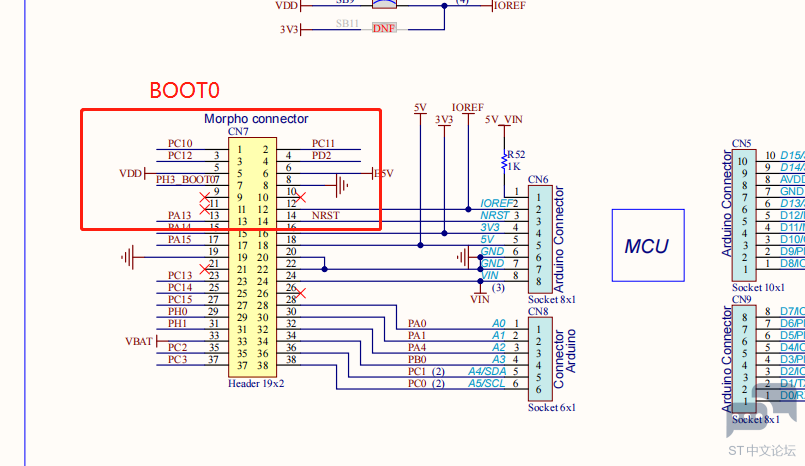Click the CN9 connector designator
The height and width of the screenshot is (466, 805).
[741, 299]
